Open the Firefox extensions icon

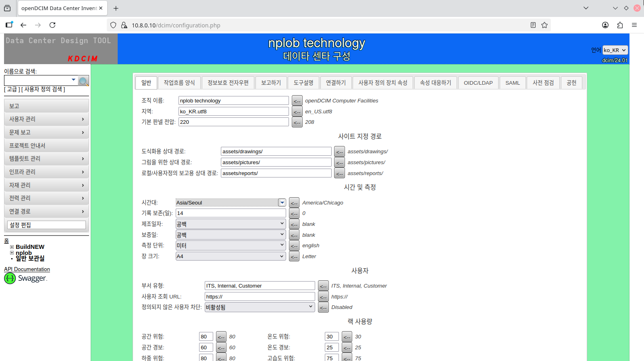620,25
